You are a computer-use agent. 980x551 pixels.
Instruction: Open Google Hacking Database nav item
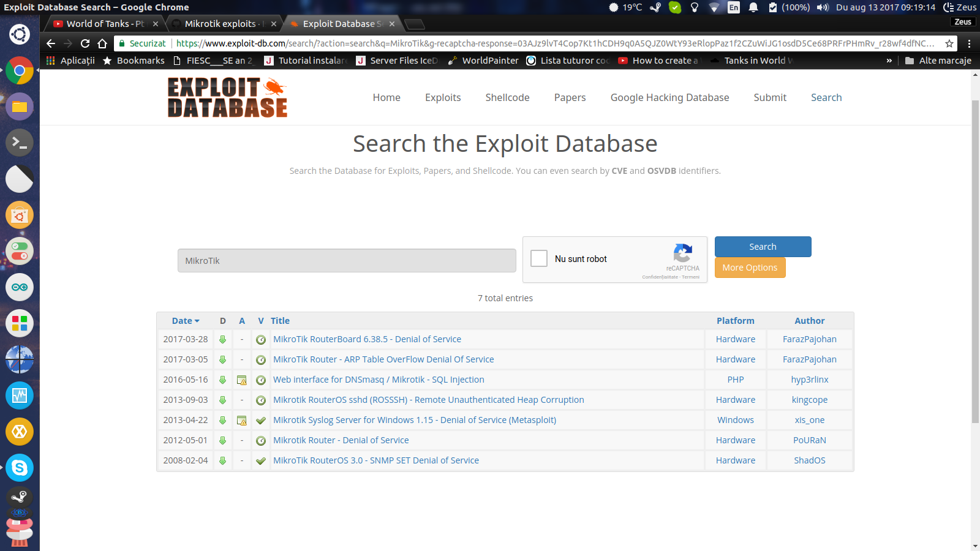coord(669,97)
